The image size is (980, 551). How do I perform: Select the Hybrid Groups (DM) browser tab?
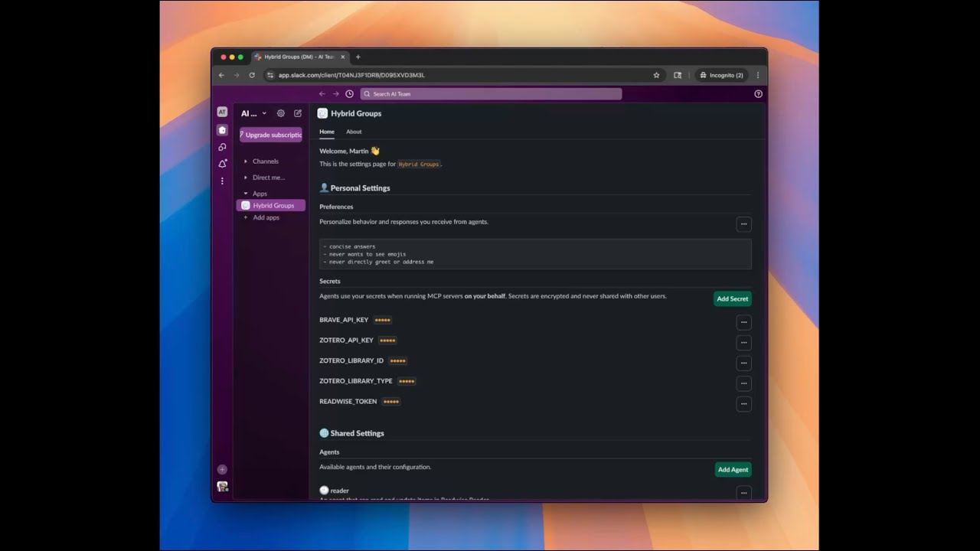coord(300,57)
